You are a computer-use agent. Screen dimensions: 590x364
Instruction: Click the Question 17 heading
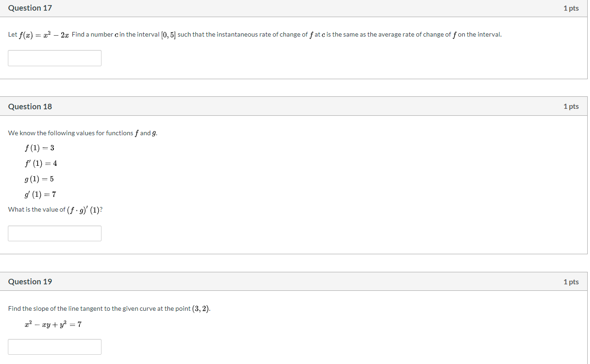30,8
